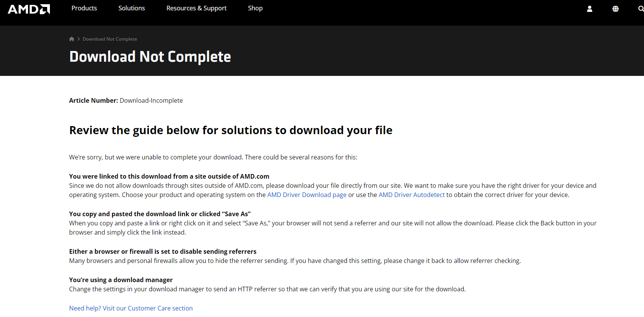Open the Products menu

pyautogui.click(x=84, y=8)
